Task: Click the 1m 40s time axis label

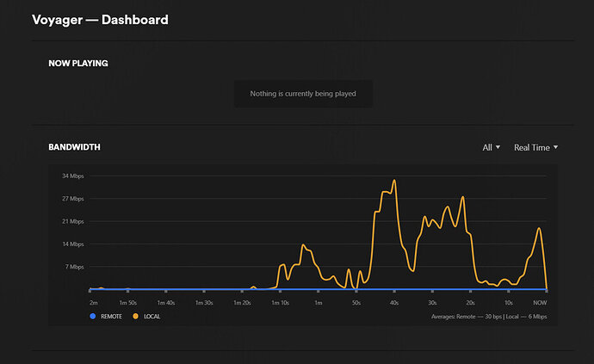Action: click(166, 303)
